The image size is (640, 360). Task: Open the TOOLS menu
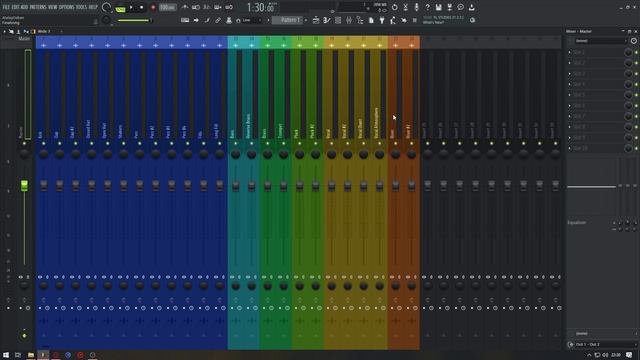(x=82, y=7)
